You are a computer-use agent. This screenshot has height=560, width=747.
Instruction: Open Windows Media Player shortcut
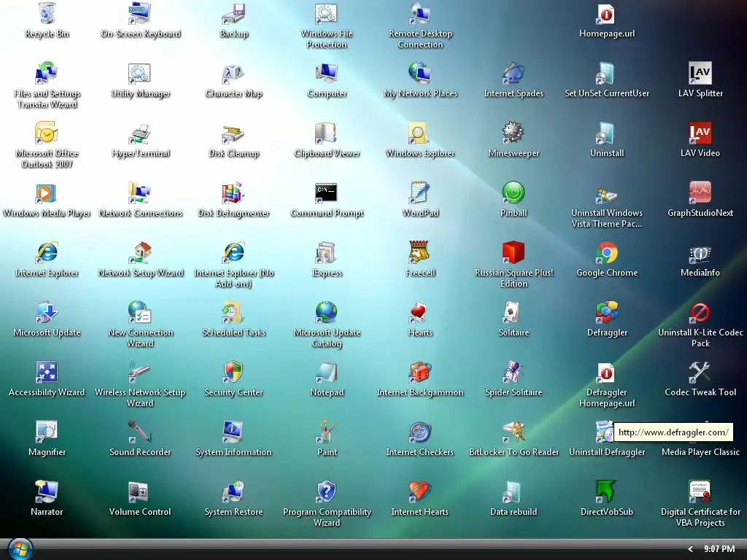tap(47, 192)
